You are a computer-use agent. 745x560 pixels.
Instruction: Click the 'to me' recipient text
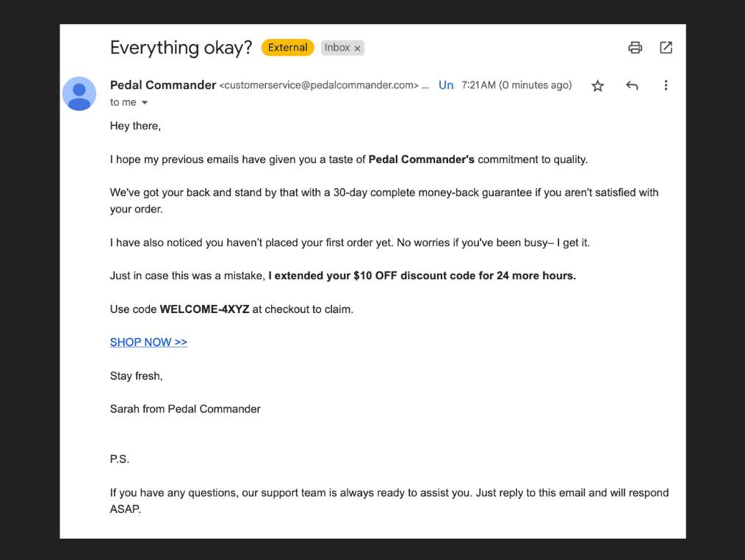click(123, 102)
